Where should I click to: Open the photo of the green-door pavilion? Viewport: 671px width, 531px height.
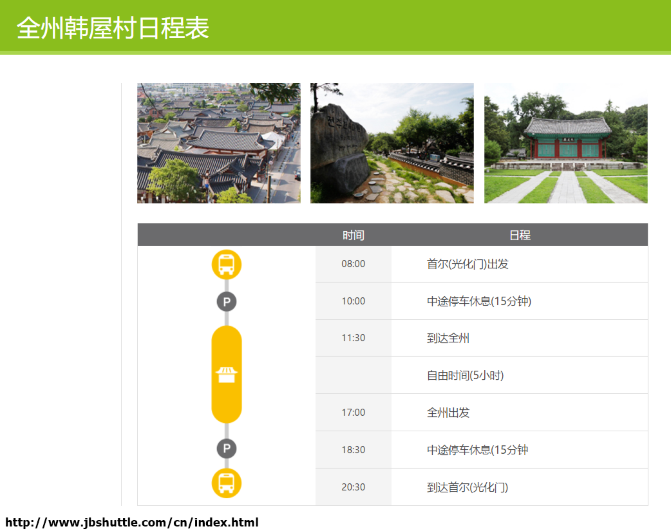[565, 143]
